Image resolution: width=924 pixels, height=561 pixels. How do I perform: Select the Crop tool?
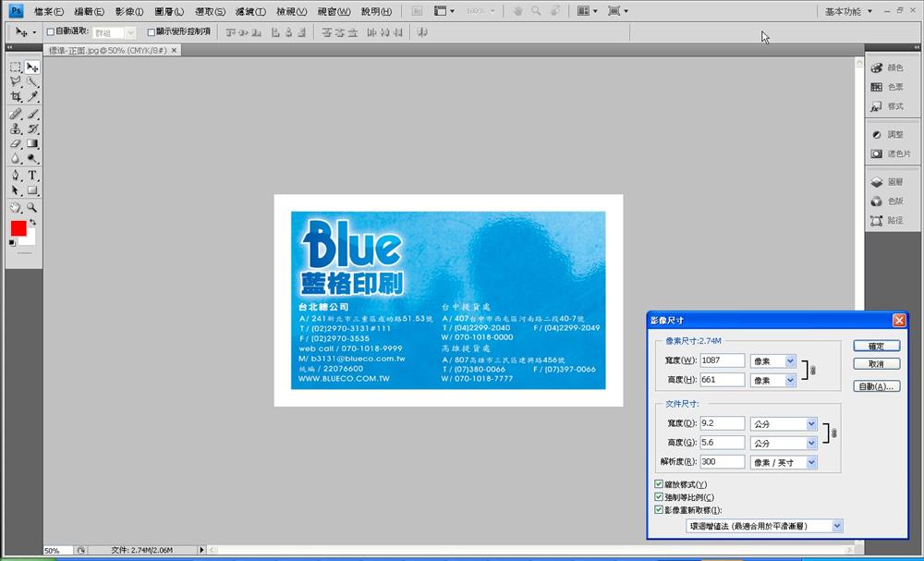coord(16,97)
